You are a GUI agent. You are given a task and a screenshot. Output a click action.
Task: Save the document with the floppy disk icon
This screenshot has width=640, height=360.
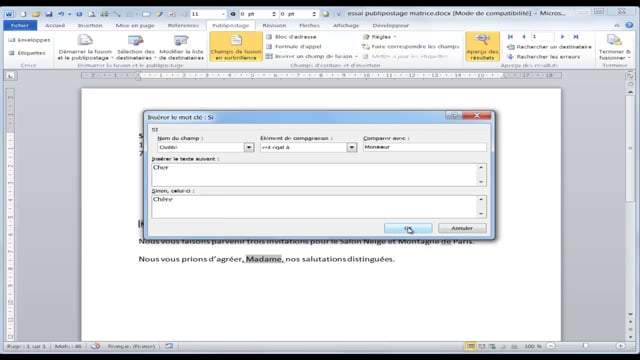click(49, 14)
